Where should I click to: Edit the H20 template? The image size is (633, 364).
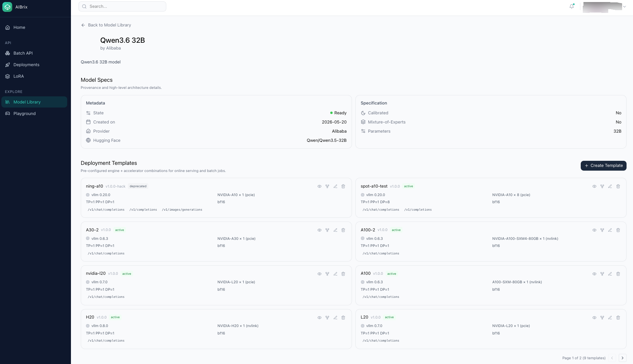pos(335,318)
